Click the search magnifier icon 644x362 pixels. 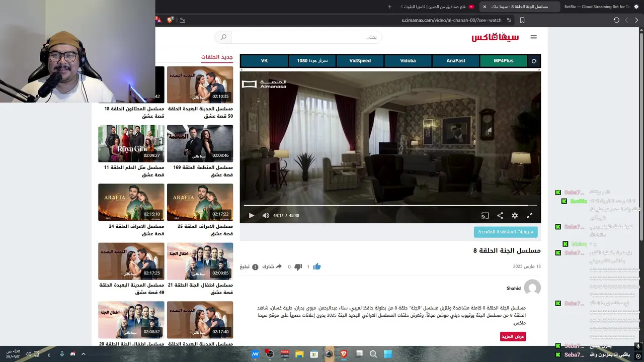pyautogui.click(x=223, y=37)
